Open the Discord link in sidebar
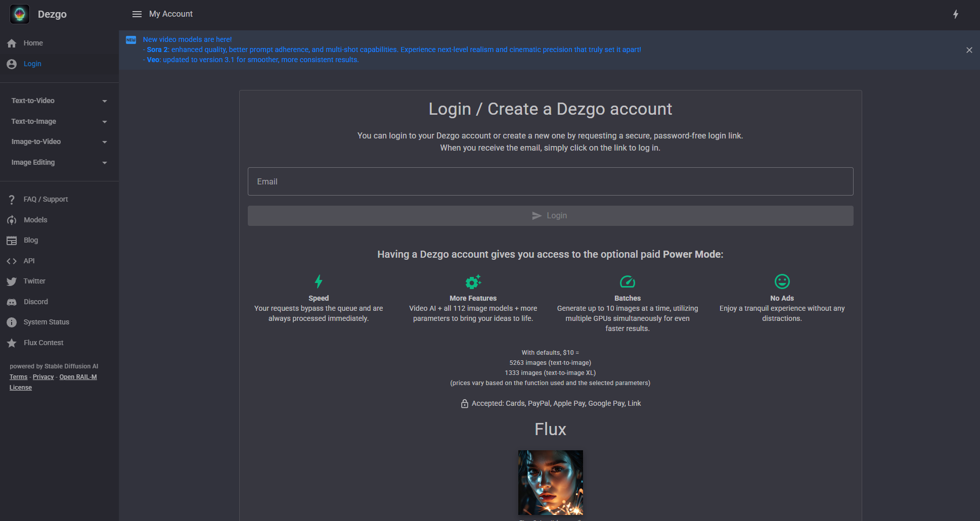Image resolution: width=980 pixels, height=521 pixels. (35, 302)
